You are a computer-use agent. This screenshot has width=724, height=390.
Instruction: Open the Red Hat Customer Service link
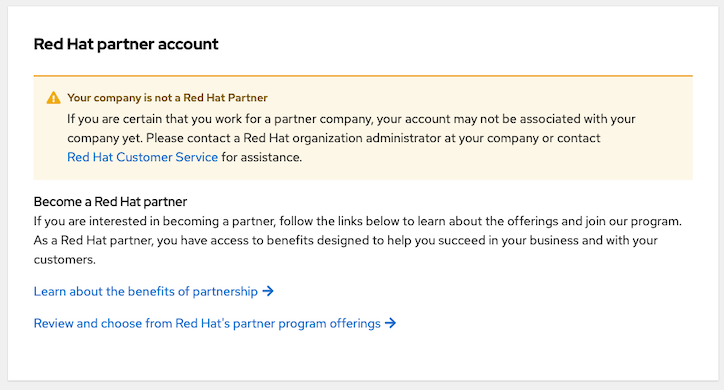point(142,157)
